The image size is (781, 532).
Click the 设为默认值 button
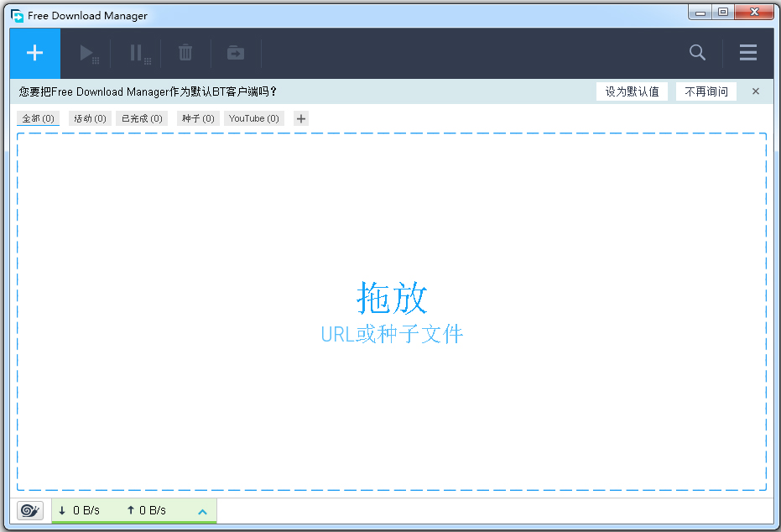click(x=632, y=91)
